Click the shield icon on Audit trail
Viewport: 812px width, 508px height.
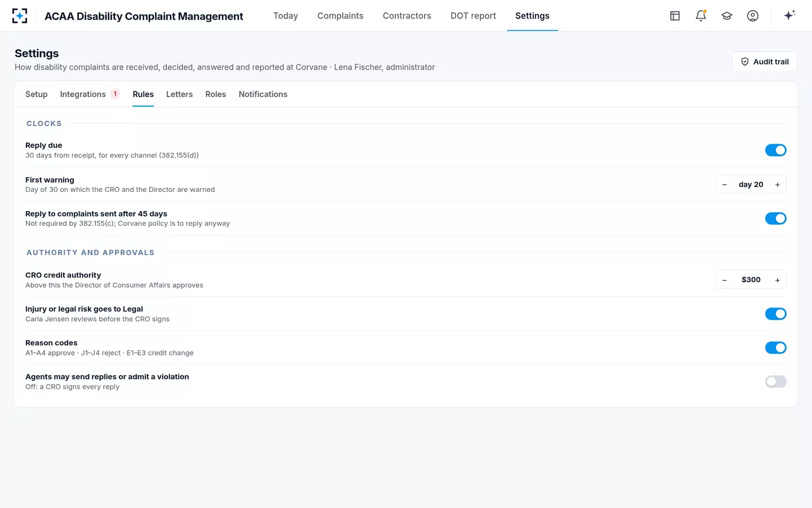coord(745,62)
